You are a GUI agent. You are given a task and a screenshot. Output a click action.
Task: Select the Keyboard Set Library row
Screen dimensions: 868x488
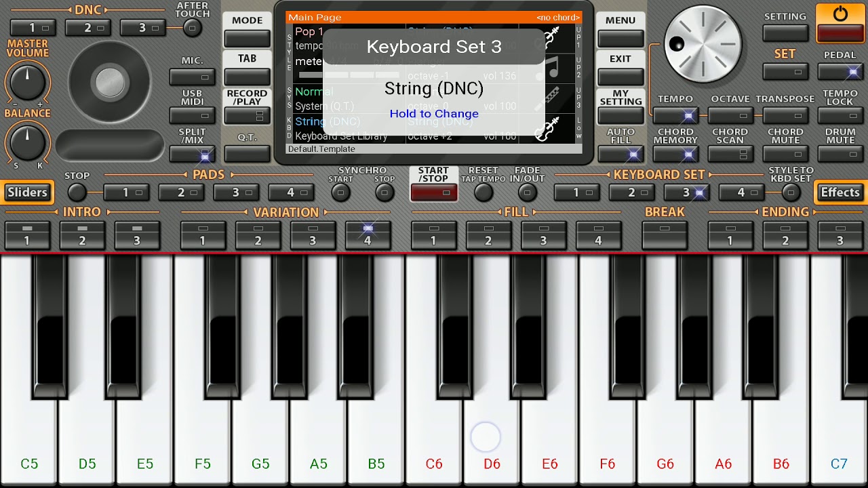click(341, 136)
